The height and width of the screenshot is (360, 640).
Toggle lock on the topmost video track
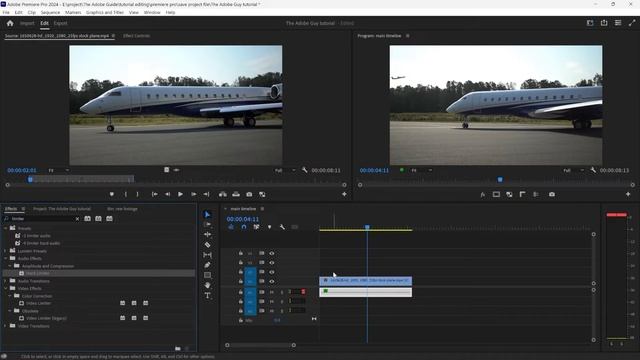click(241, 253)
